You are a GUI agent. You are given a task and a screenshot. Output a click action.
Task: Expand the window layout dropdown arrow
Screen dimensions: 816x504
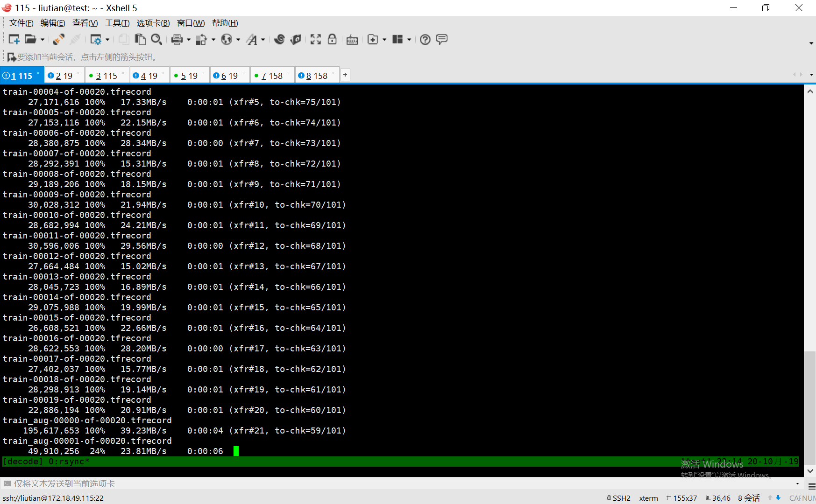coord(409,39)
